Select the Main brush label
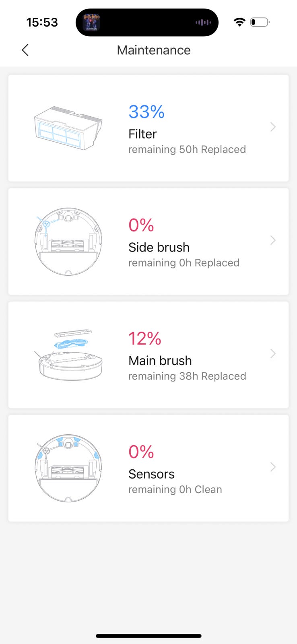The width and height of the screenshot is (297, 644). coord(160,361)
